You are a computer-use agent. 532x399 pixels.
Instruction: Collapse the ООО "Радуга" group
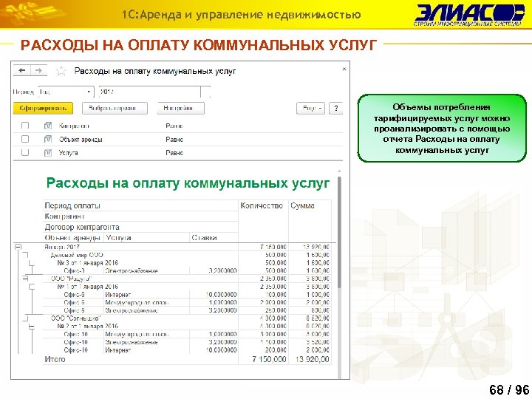click(25, 279)
